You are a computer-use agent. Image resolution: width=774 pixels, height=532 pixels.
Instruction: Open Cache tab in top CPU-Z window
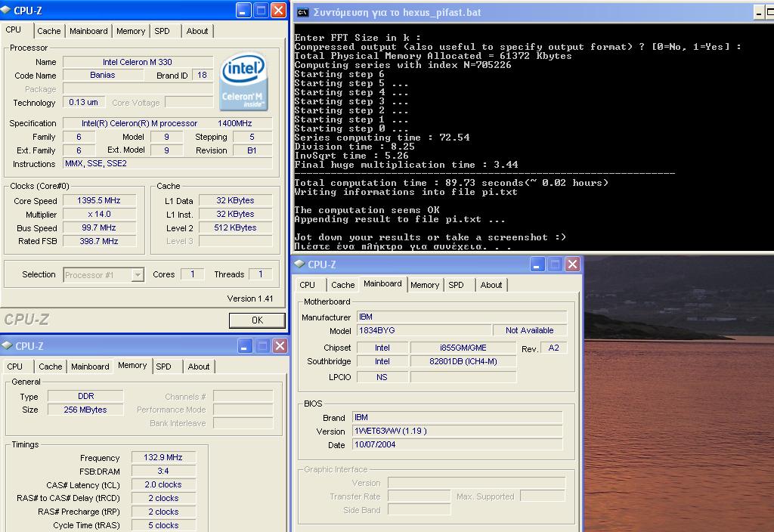(x=49, y=31)
